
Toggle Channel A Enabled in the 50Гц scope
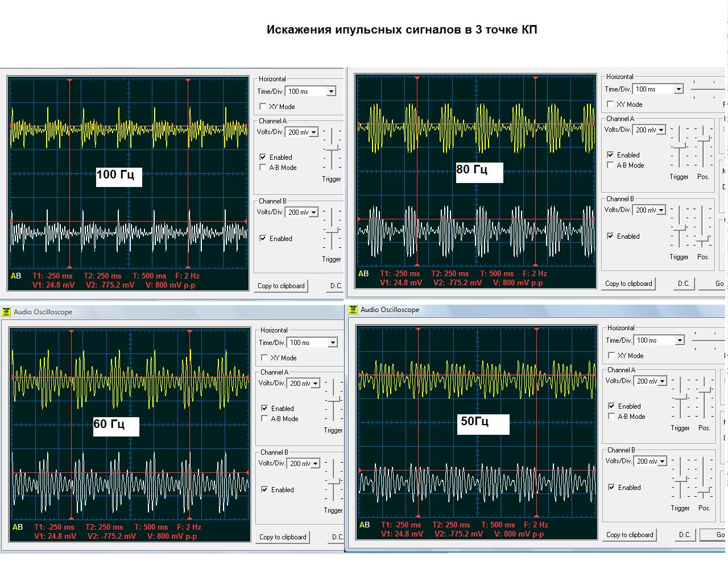pyautogui.click(x=611, y=406)
